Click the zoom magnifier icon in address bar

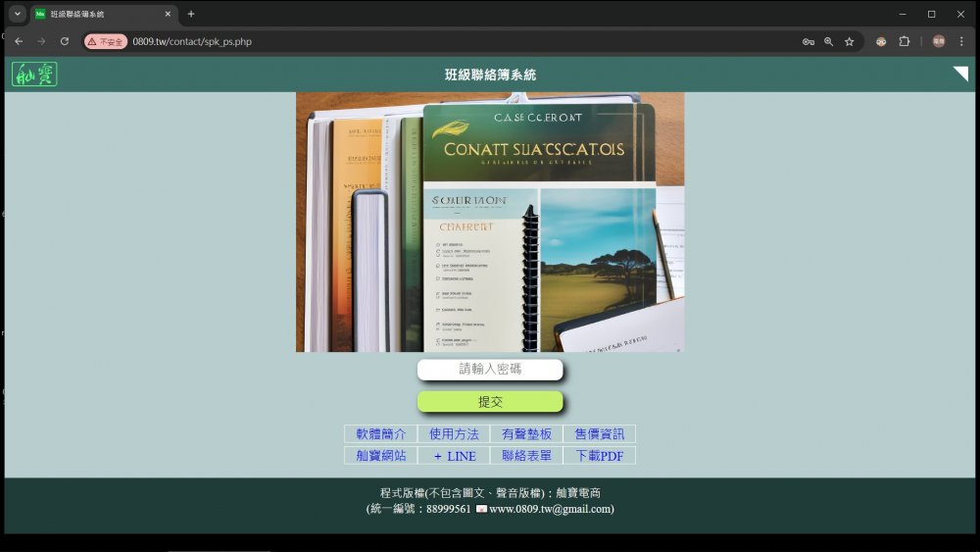[829, 42]
